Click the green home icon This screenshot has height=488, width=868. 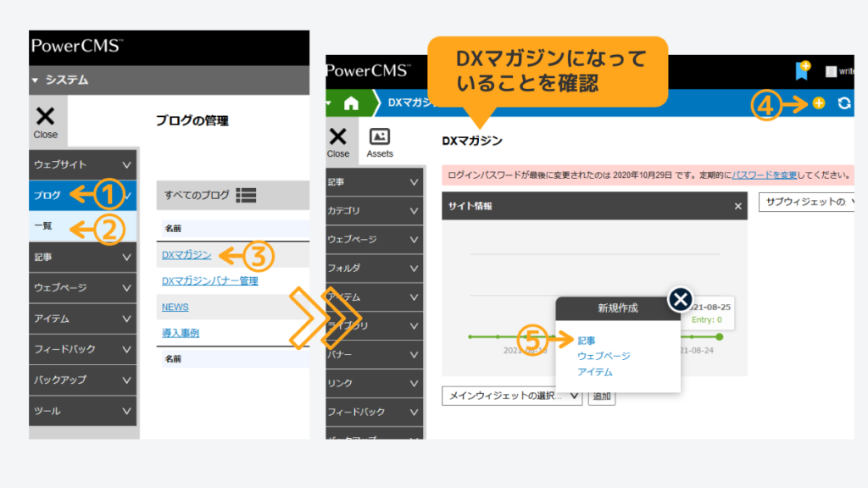point(351,103)
